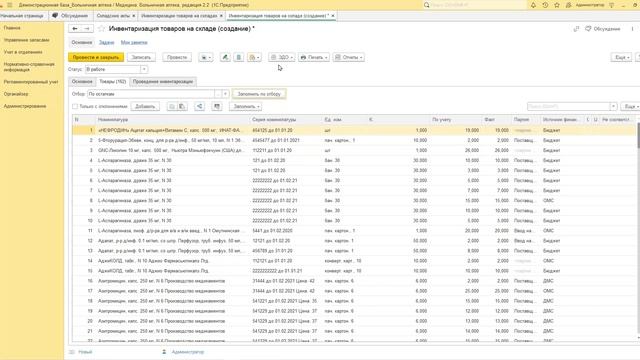The height and width of the screenshot is (360, 640).
Task: Open the Управление запасами section
Action: click(27, 40)
